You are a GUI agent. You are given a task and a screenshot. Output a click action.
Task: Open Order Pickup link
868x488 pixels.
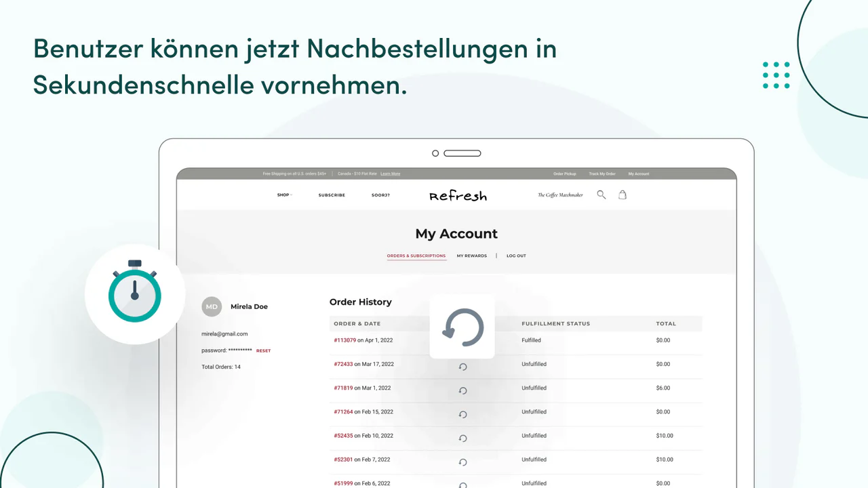tap(565, 174)
